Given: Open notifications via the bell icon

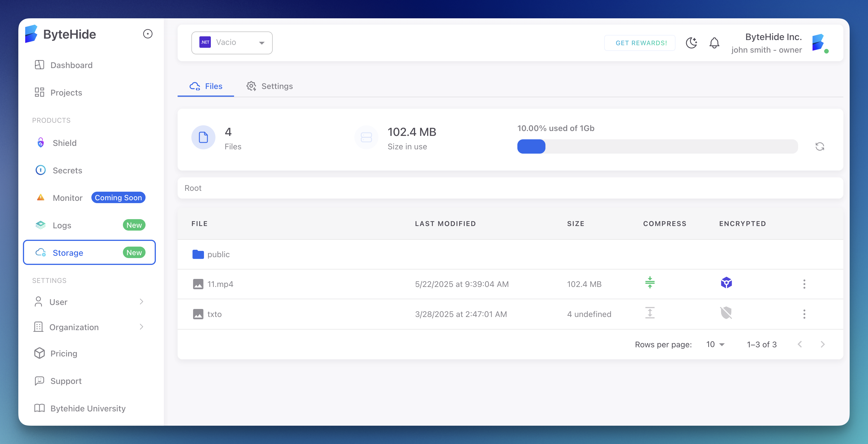Looking at the screenshot, I should pyautogui.click(x=714, y=43).
